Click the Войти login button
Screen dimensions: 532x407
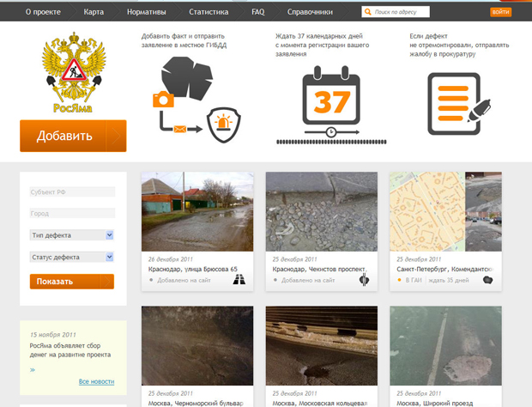coord(500,12)
